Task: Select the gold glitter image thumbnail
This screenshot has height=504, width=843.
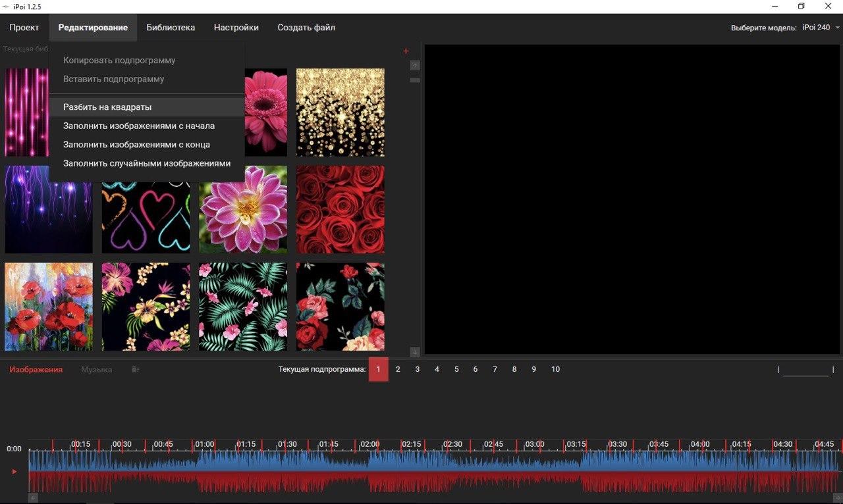Action: point(340,113)
